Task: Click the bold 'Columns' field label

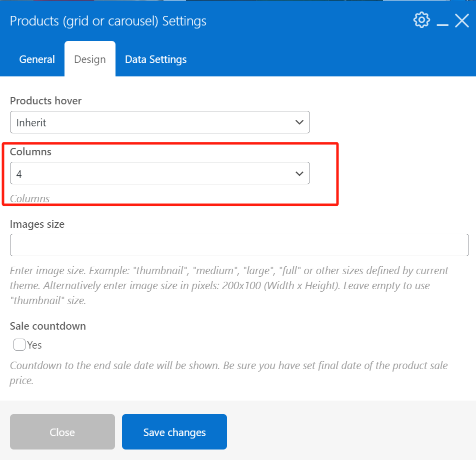Action: pos(30,152)
